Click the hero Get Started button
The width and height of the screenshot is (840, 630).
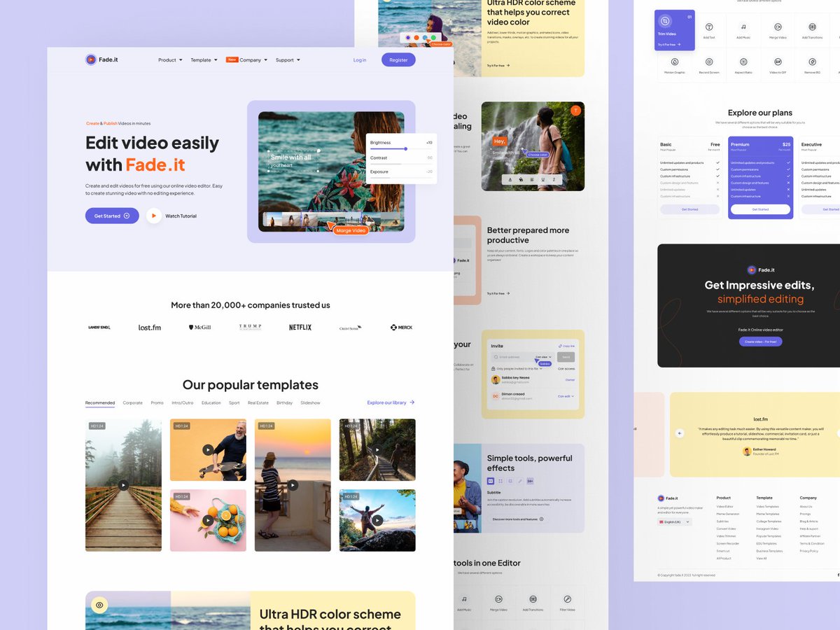pos(112,216)
